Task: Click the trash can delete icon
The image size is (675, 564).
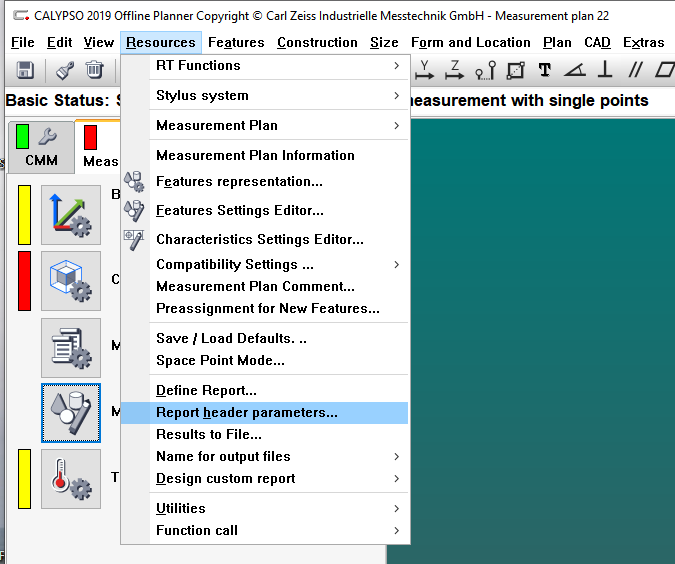Action: [94, 70]
